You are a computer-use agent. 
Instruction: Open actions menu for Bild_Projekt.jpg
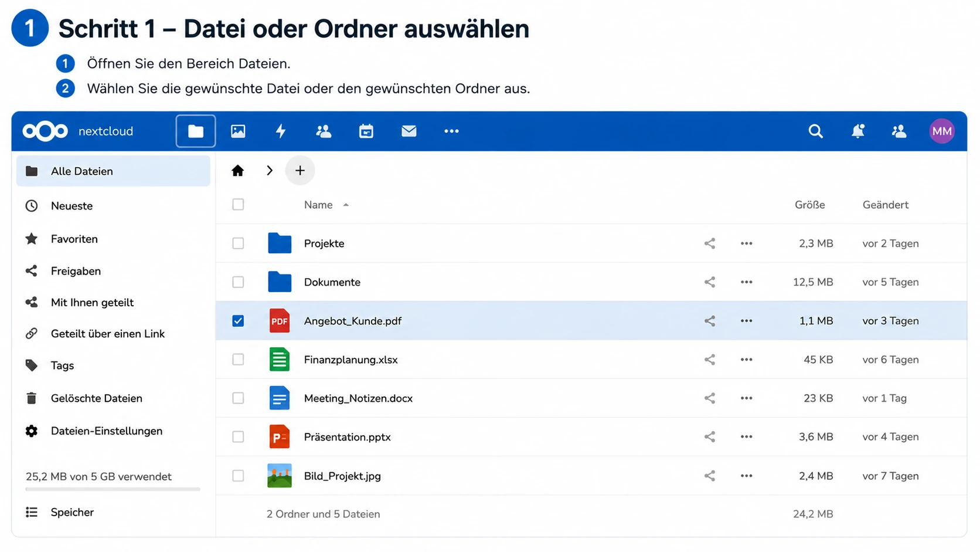[x=746, y=476]
